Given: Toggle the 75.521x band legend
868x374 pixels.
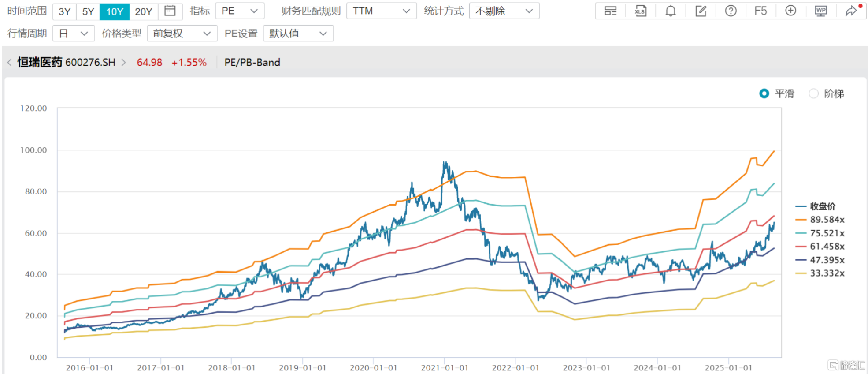Looking at the screenshot, I should click(x=820, y=233).
